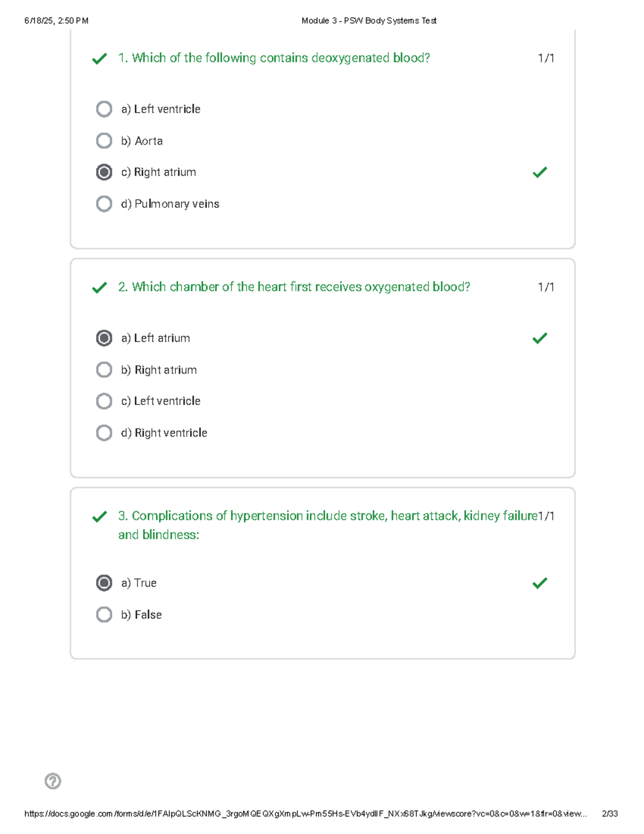Image resolution: width=644 pixels, height=834 pixels.
Task: Click green checkmark beside question 2 title
Action: point(99,288)
